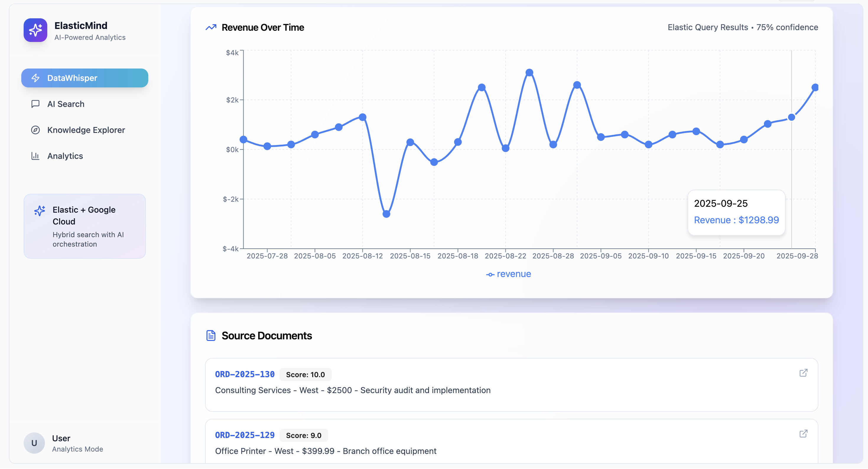Screen dimensions: 868x469
Task: Click the Knowledge Explorer compass icon
Action: click(35, 130)
